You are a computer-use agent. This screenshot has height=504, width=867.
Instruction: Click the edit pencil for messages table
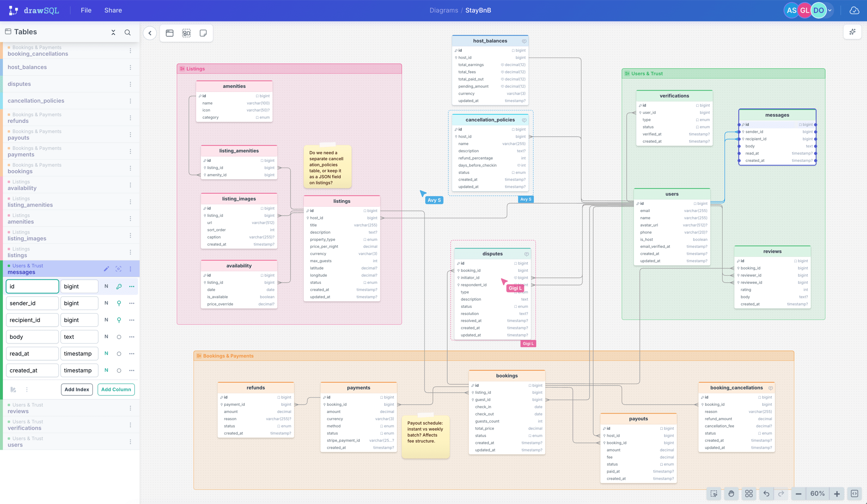point(106,268)
